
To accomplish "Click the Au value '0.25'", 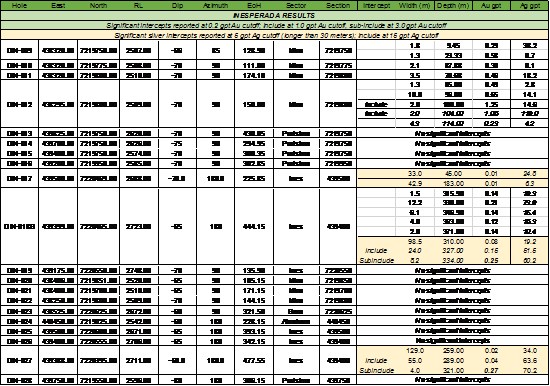I will coord(491,260).
